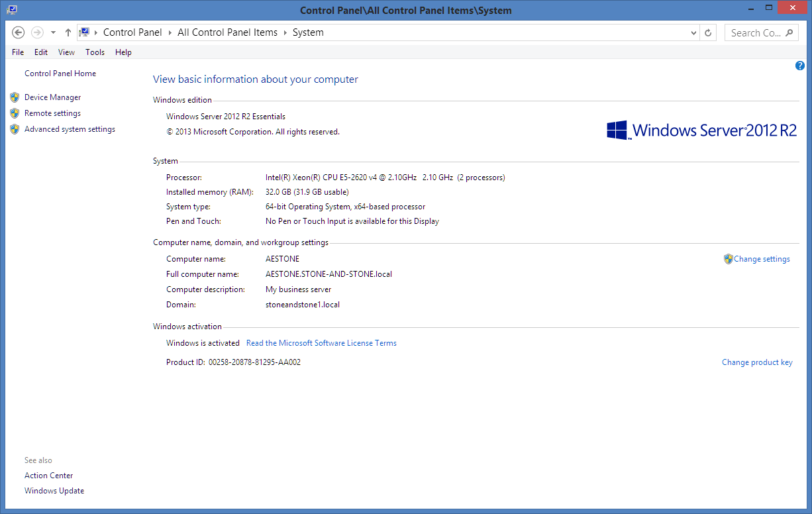Click the computer icon in address bar
This screenshot has height=514, width=812.
[84, 32]
